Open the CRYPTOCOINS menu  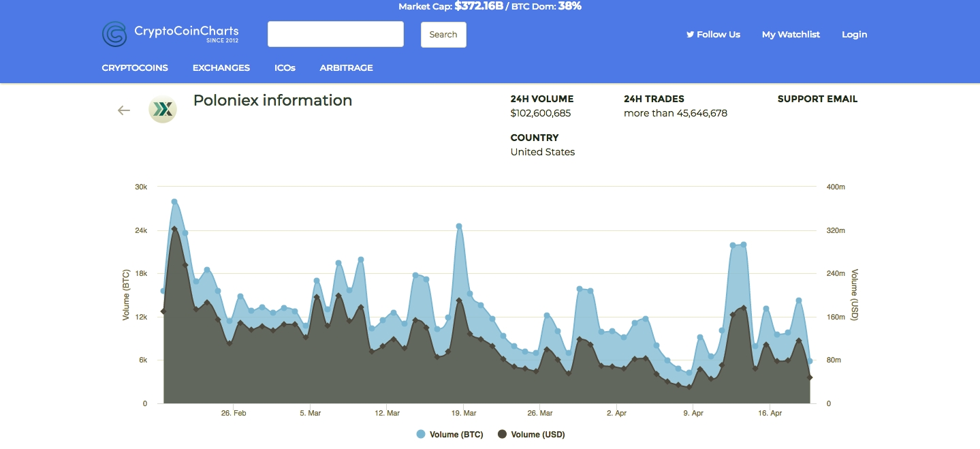pos(135,68)
